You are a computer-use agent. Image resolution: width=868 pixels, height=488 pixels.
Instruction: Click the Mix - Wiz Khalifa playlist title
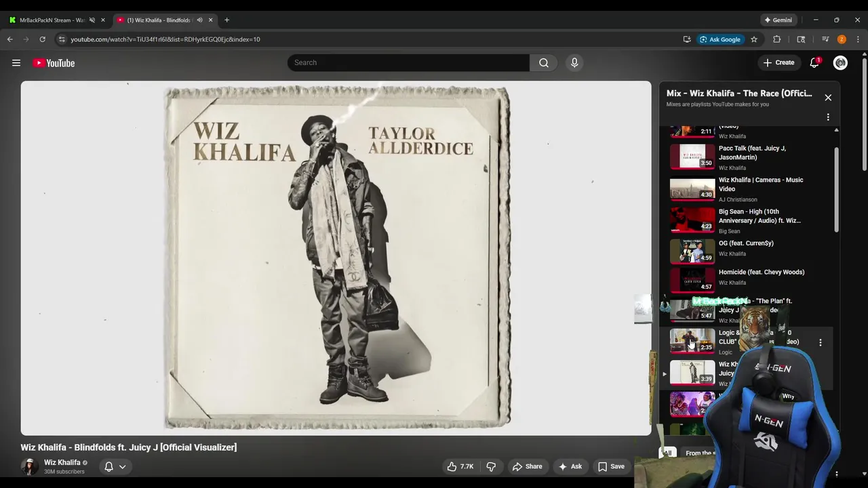coord(739,94)
